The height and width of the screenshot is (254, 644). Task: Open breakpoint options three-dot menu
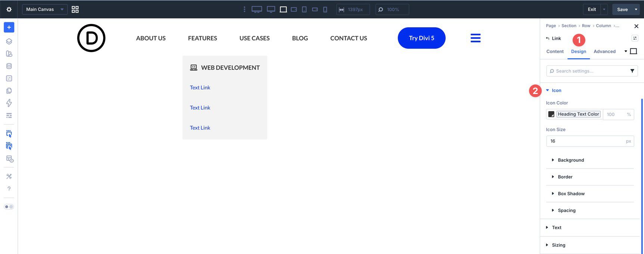coord(244,9)
